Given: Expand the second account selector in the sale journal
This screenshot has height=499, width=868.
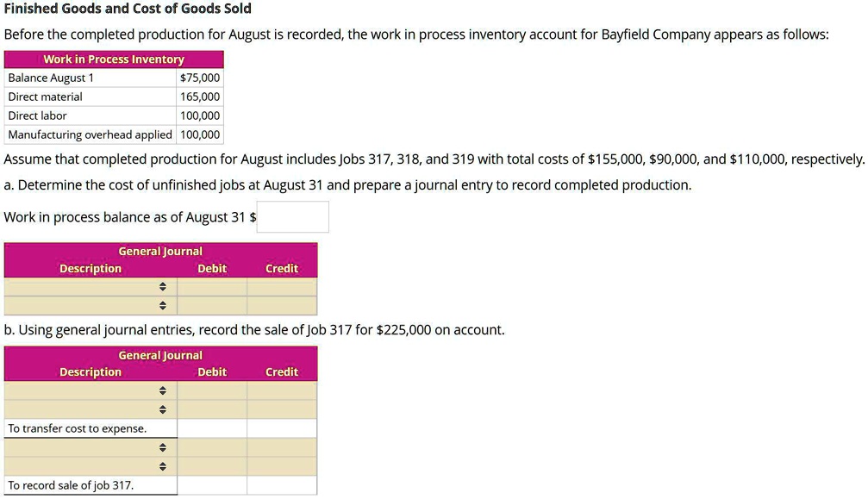Looking at the screenshot, I should (x=162, y=409).
